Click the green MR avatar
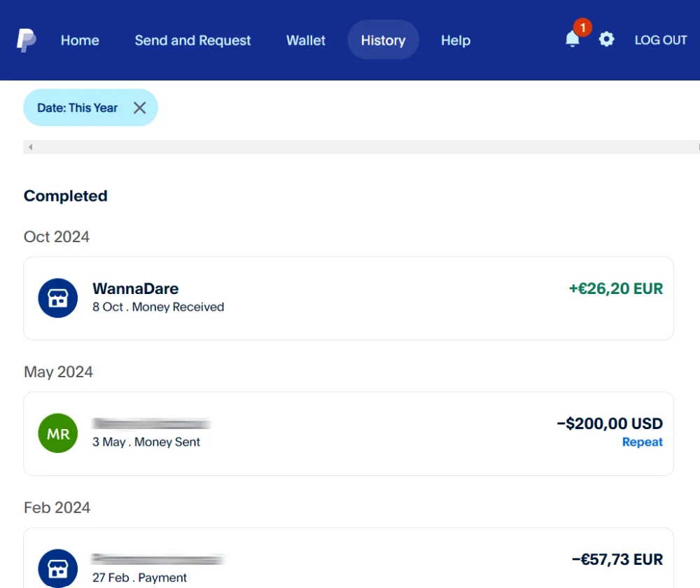The height and width of the screenshot is (588, 700). (x=57, y=433)
